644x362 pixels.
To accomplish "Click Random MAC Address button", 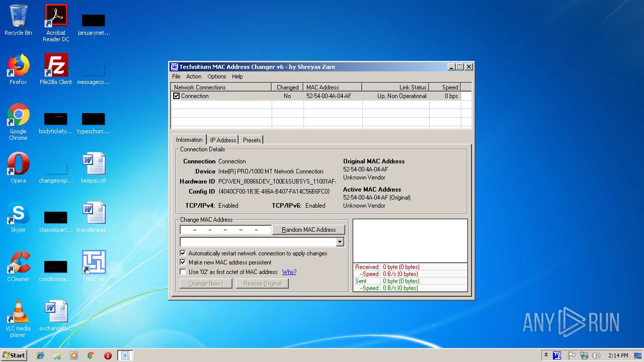I will click(308, 230).
